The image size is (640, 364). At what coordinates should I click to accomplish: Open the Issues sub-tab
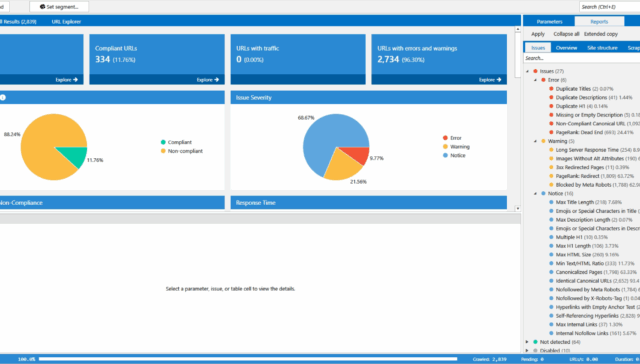tap(538, 48)
